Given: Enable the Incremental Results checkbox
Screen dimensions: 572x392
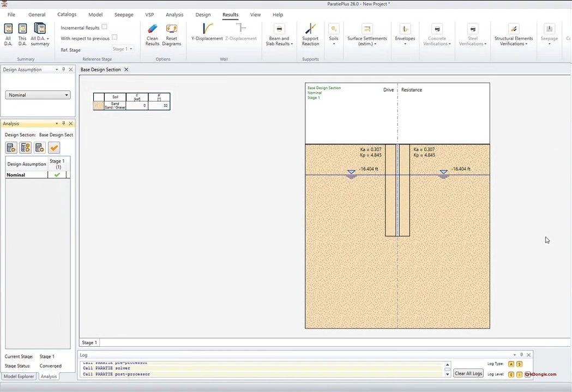Looking at the screenshot, I should pos(104,27).
